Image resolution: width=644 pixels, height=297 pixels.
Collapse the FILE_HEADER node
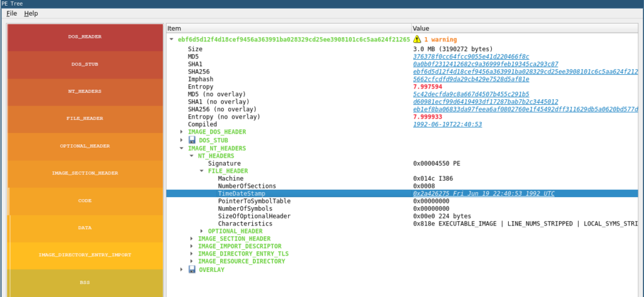pyautogui.click(x=202, y=171)
